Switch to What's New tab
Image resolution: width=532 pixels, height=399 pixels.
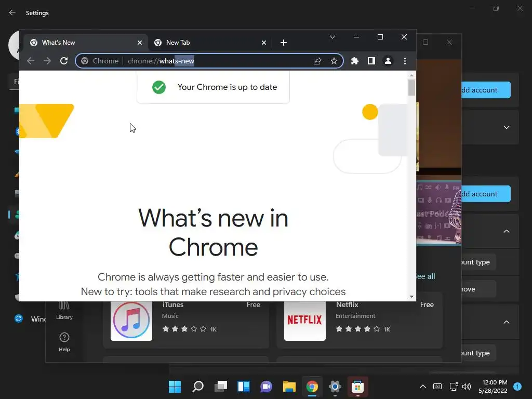(x=86, y=43)
